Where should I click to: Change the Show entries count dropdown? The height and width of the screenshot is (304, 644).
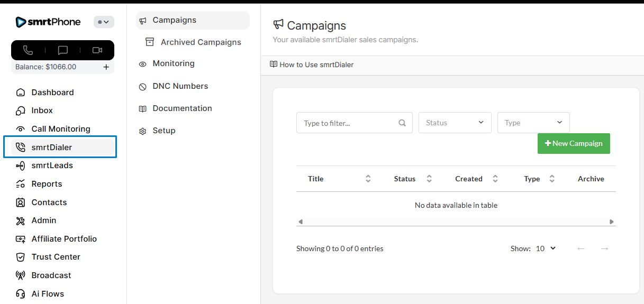coord(546,248)
